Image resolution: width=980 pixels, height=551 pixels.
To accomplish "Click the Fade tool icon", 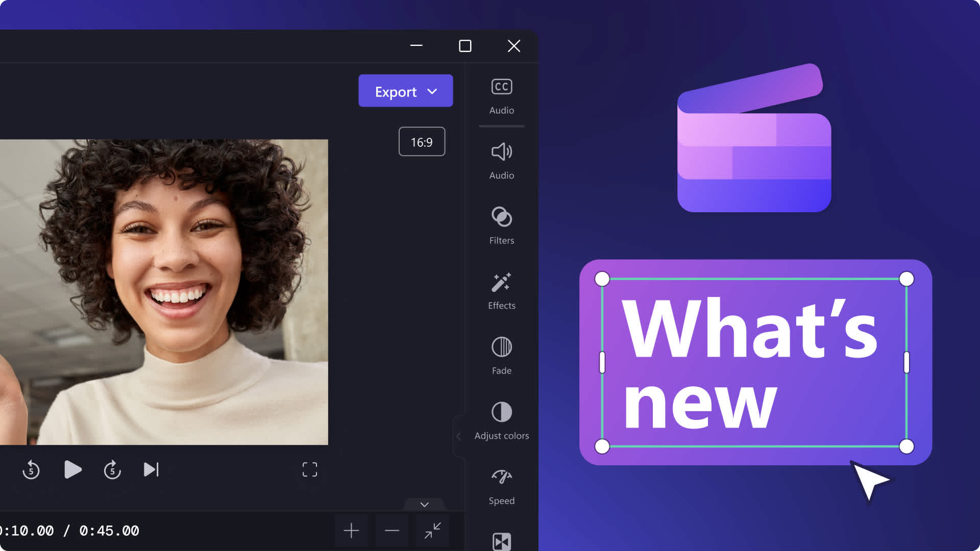I will [x=501, y=347].
